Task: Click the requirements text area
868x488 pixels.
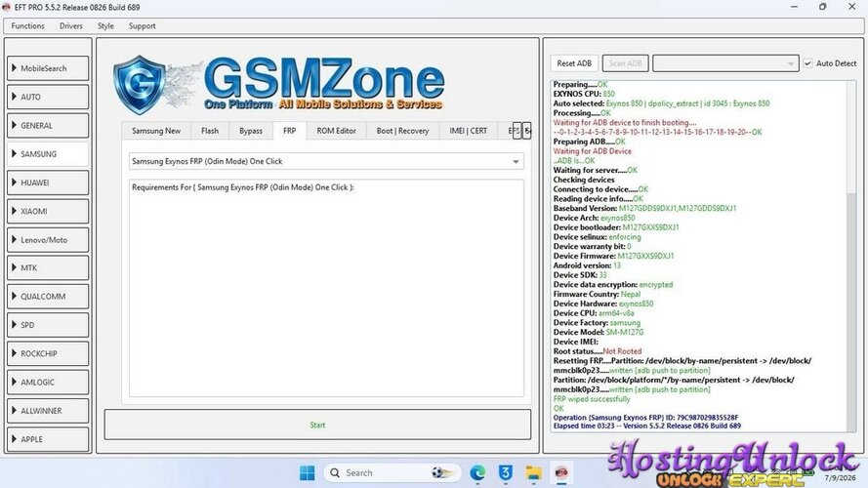Action: 326,288
